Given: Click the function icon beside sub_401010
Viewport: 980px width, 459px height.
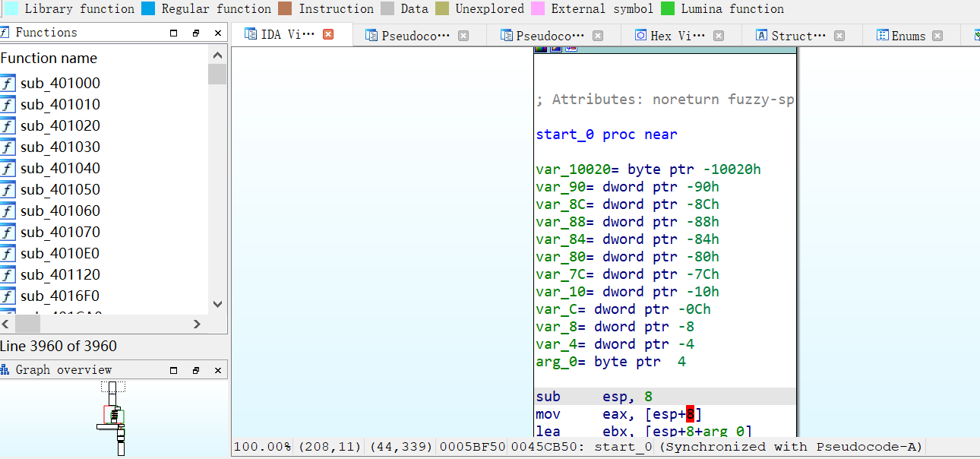Looking at the screenshot, I should 8,105.
